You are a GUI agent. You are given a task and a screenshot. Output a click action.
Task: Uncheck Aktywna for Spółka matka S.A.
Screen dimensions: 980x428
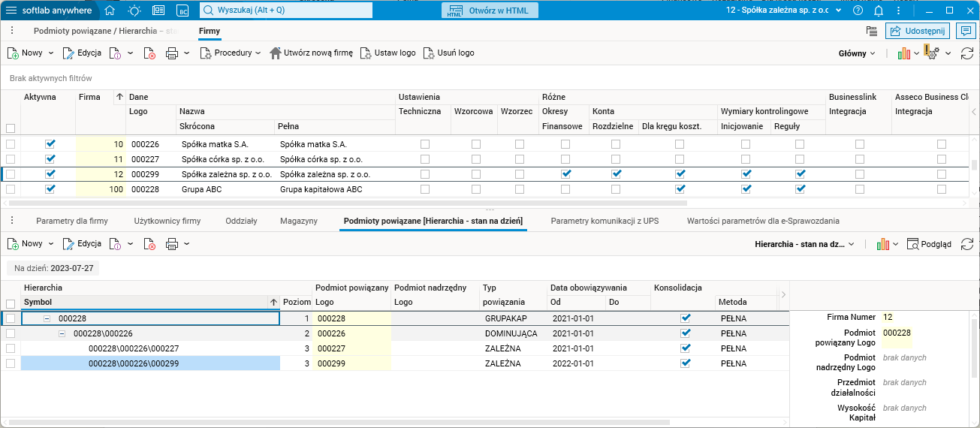50,144
